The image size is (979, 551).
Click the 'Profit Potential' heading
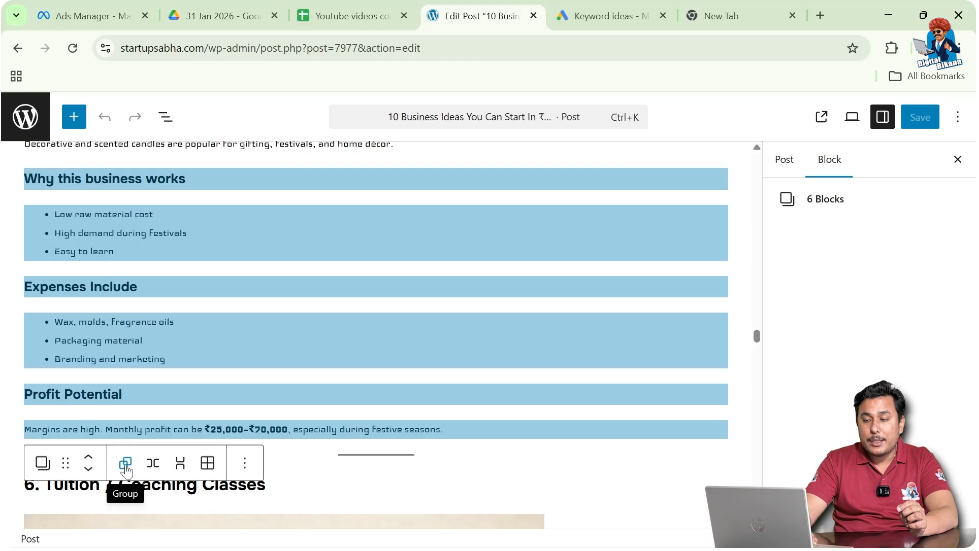(x=376, y=394)
